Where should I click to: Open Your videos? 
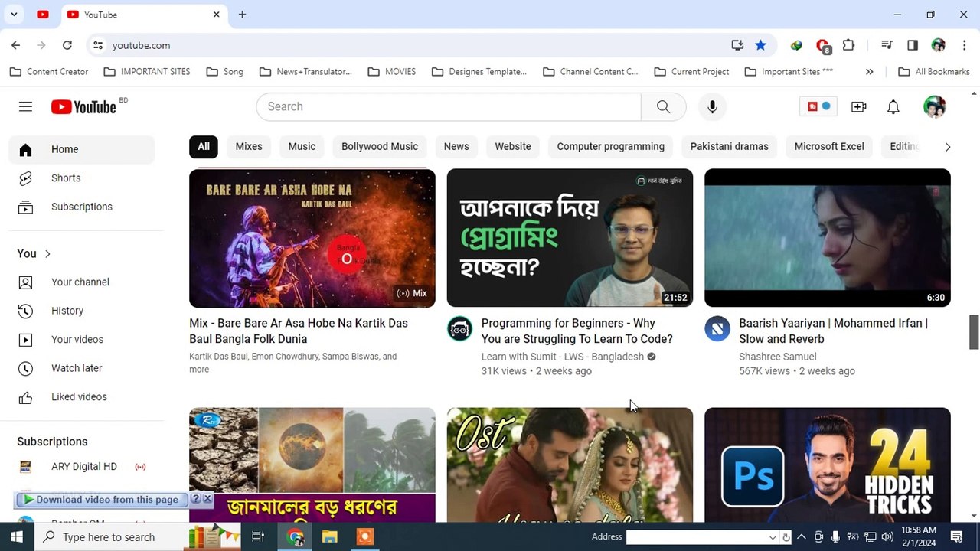click(82, 339)
